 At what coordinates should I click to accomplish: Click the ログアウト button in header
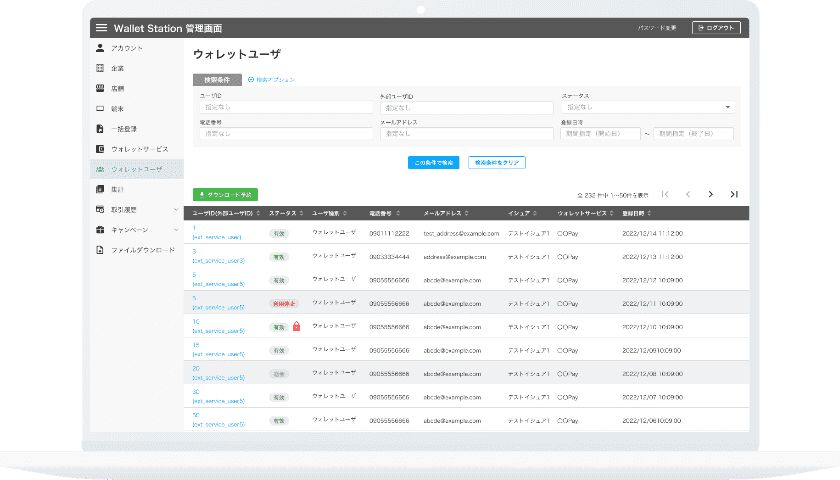pyautogui.click(x=716, y=28)
